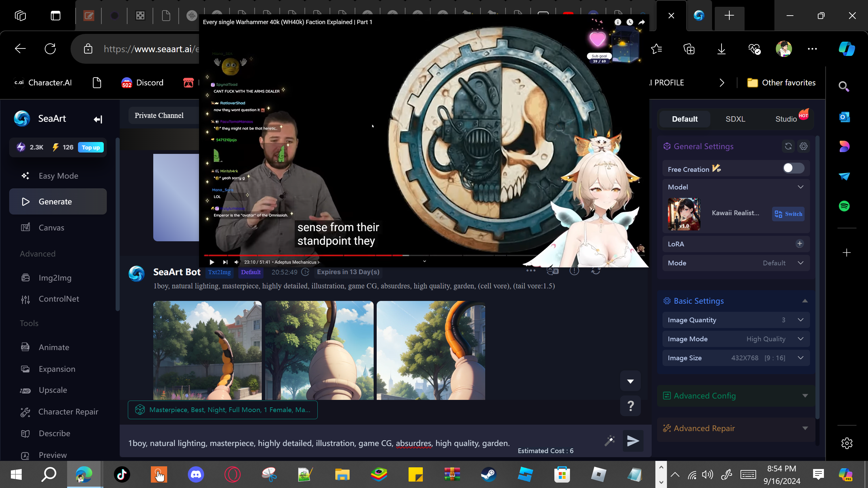Open Steam from the taskbar
The height and width of the screenshot is (488, 868).
(489, 474)
